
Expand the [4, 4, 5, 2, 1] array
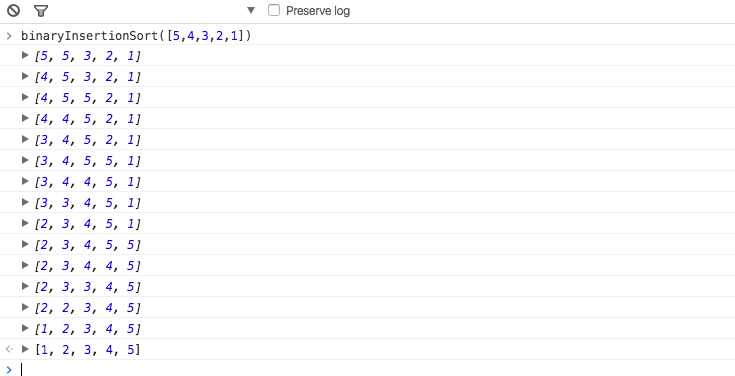click(x=25, y=118)
